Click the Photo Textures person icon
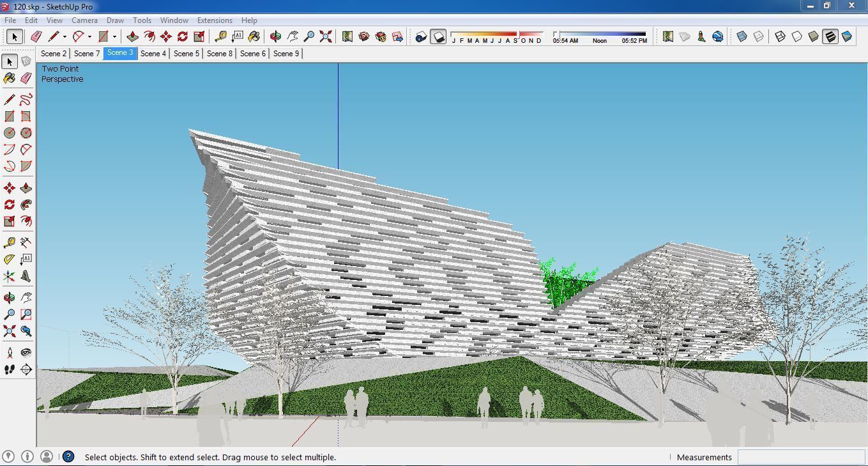This screenshot has height=466, width=868. point(701,36)
